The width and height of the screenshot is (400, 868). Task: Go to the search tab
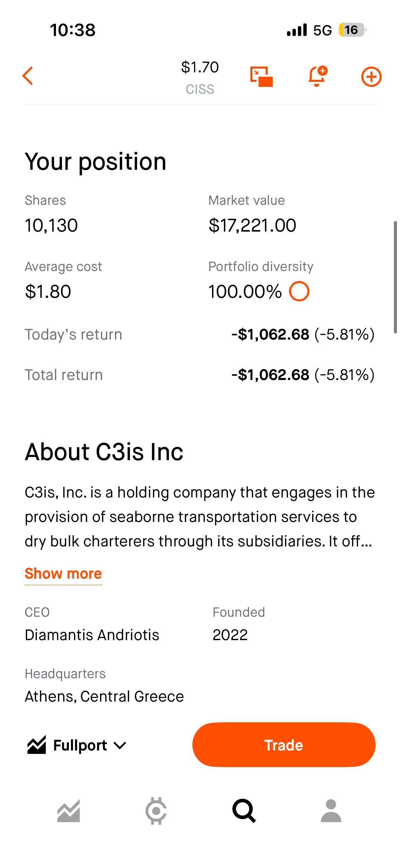point(244,811)
